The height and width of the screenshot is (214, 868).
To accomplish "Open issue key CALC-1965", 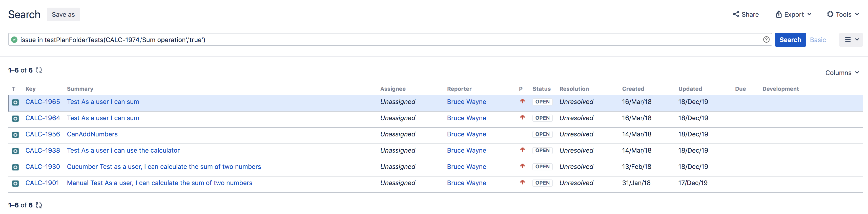I will click(43, 102).
